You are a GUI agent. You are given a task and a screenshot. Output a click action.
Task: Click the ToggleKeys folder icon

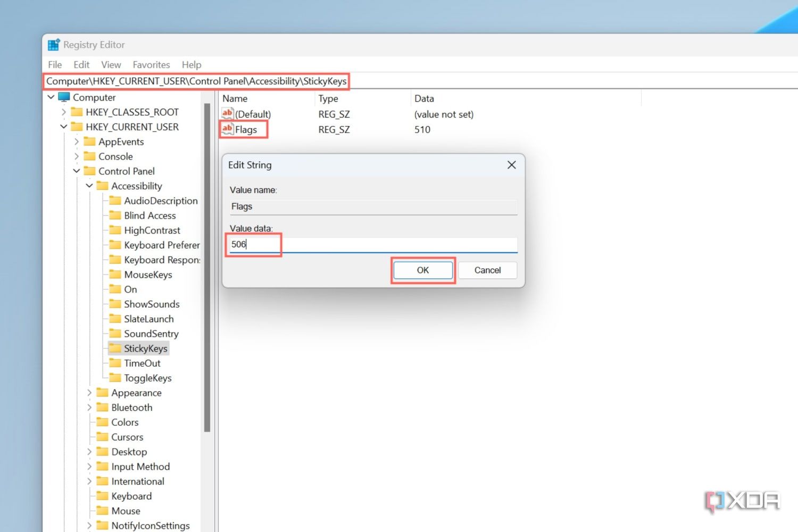coord(116,378)
